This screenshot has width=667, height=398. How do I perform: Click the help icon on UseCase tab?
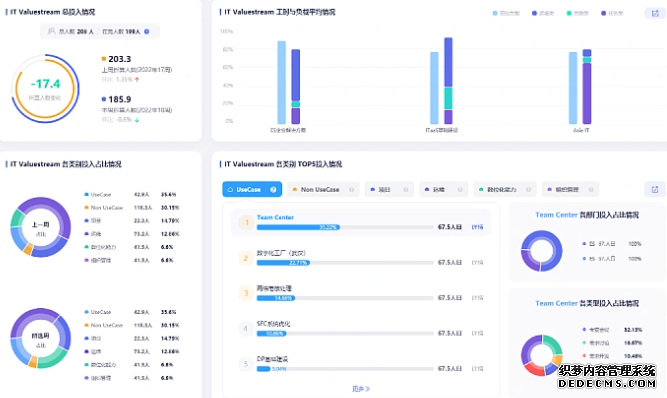tap(274, 190)
